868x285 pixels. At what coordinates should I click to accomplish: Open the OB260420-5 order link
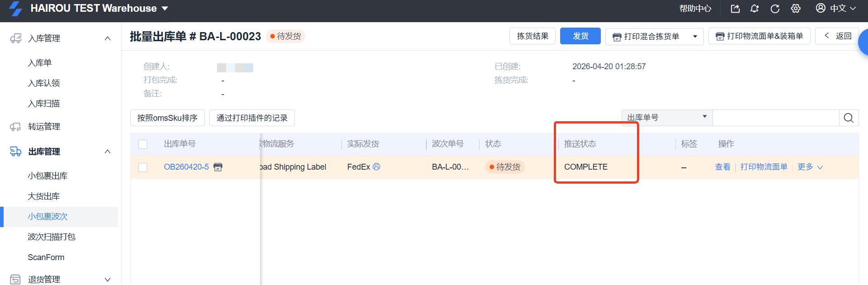[x=186, y=167]
